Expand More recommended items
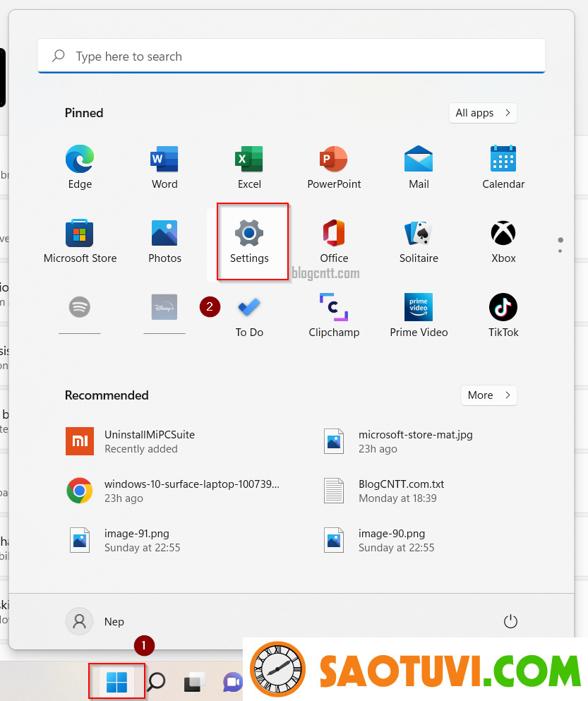 pos(488,395)
